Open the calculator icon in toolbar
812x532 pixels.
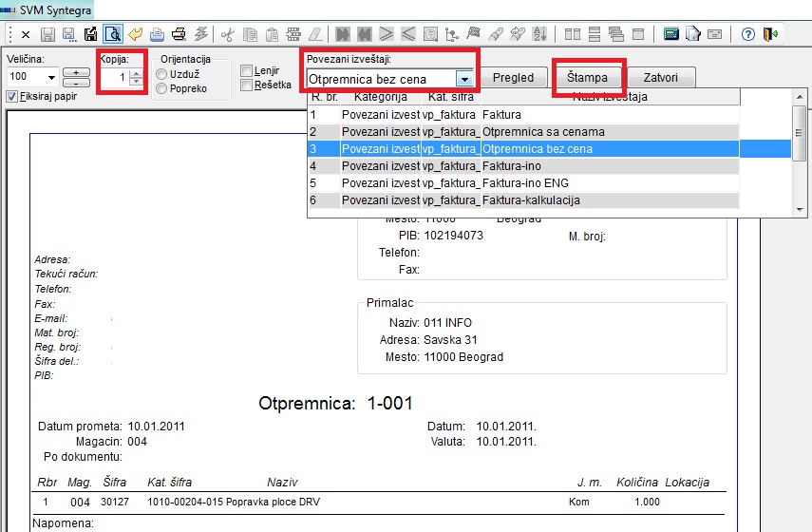point(670,34)
